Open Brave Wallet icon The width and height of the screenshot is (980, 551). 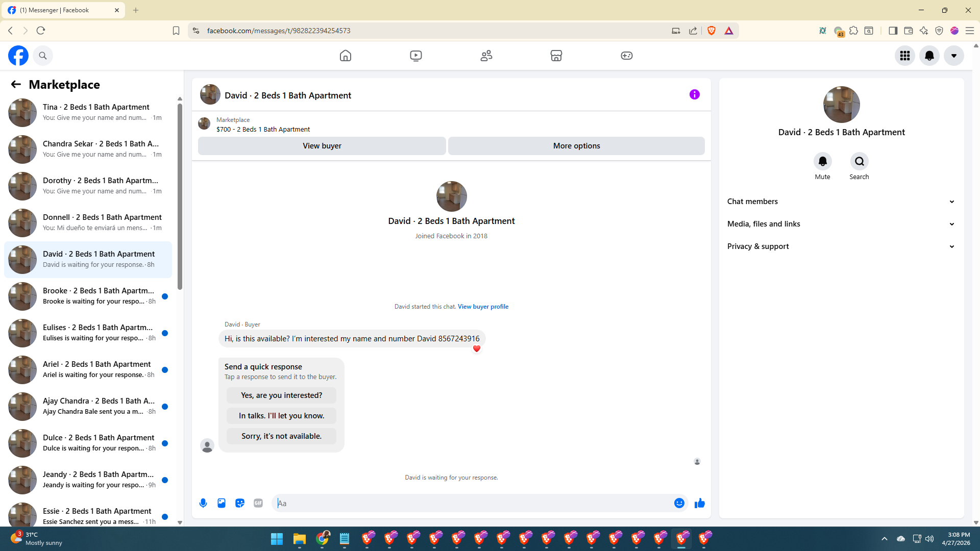[x=908, y=31]
